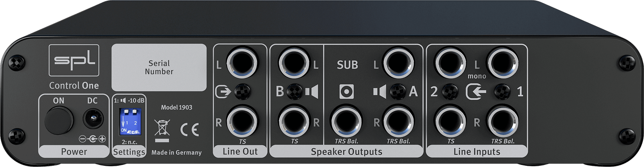Click Speaker Output B right jack

[294, 121]
